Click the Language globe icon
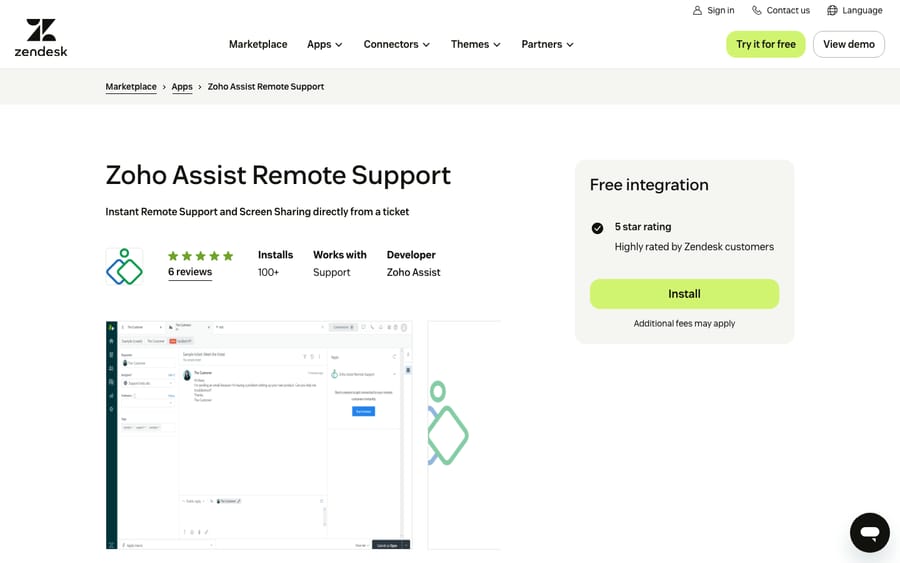Screen dimensions: 900x563 click(x=832, y=10)
